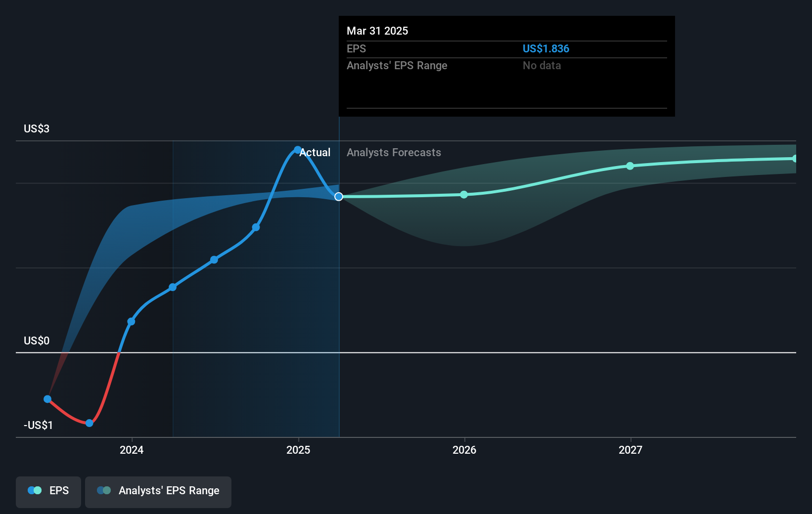
Task: Click the 'Analysts Forecasts' chart label
Action: (x=394, y=153)
